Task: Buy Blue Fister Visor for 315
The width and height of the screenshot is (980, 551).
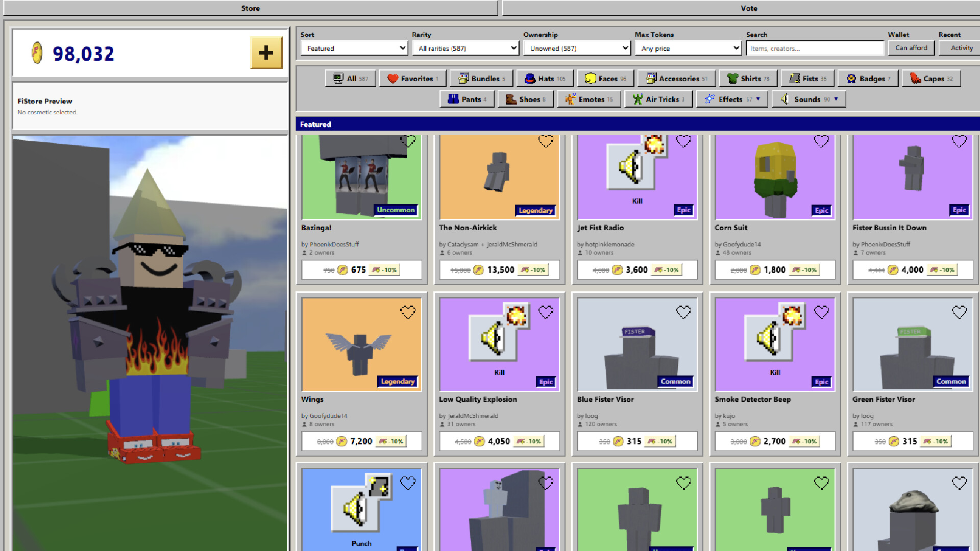Action: (637, 441)
